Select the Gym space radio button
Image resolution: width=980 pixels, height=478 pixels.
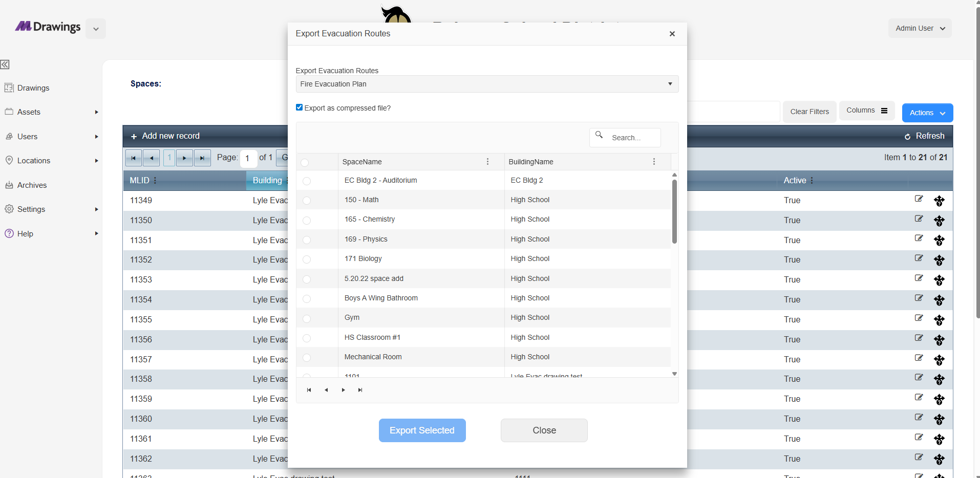pyautogui.click(x=307, y=318)
